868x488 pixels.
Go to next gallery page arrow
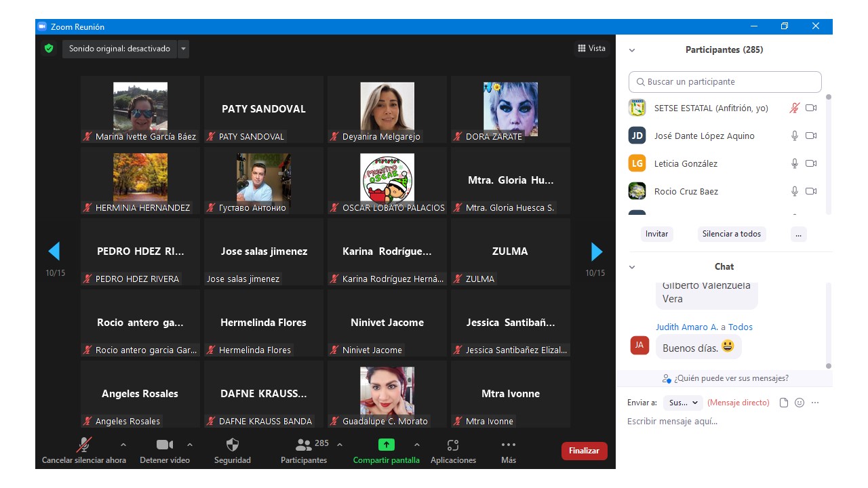click(597, 251)
